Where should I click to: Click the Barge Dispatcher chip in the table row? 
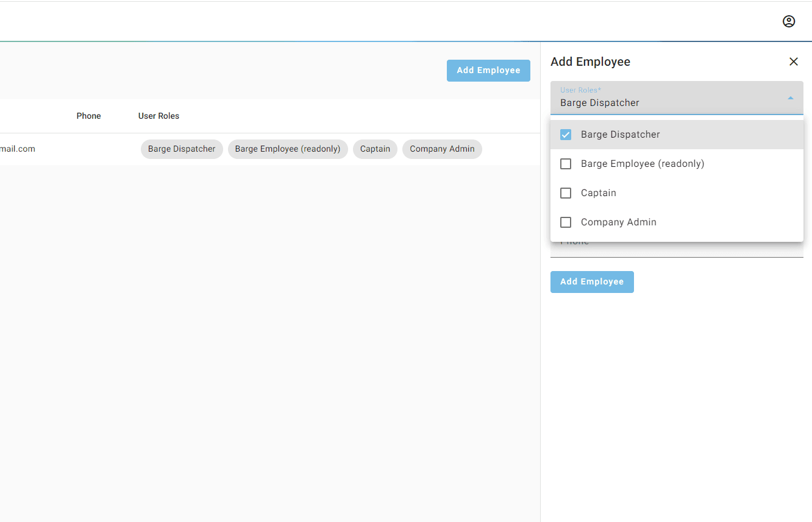click(x=182, y=149)
